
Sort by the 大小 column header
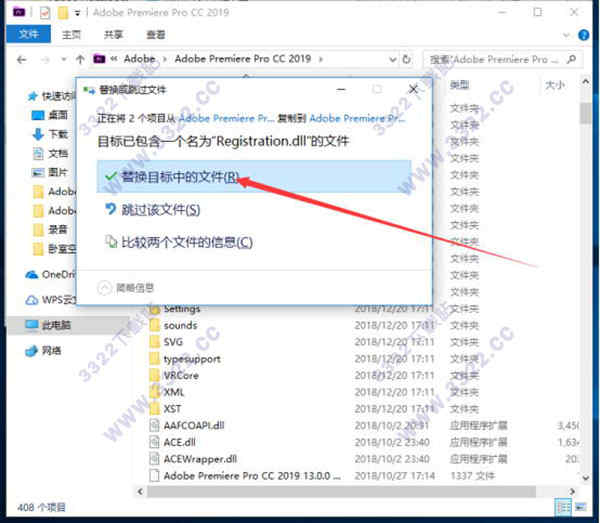click(554, 85)
